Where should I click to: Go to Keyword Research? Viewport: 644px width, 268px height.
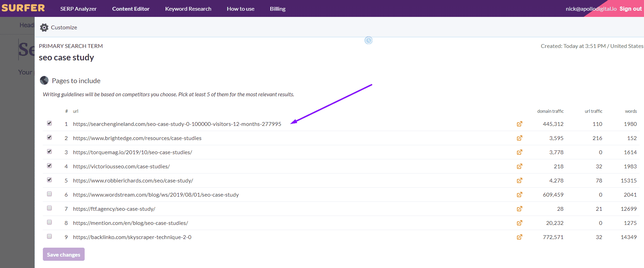tap(188, 9)
